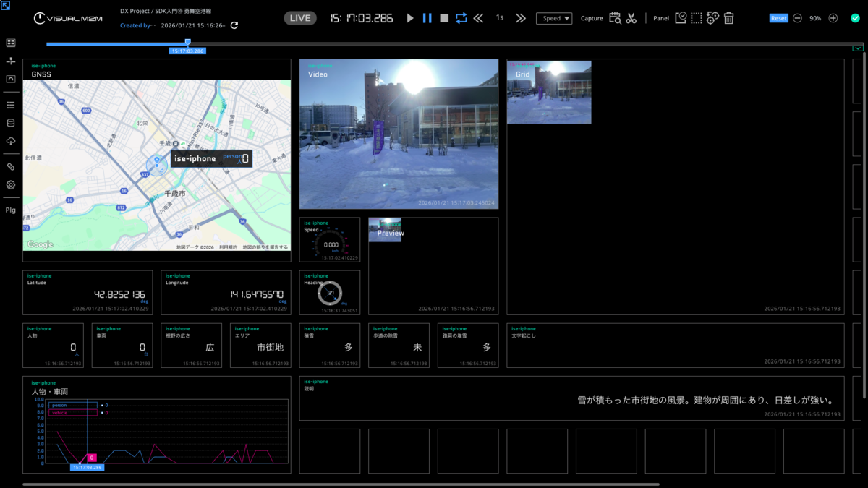Image resolution: width=868 pixels, height=488 pixels.
Task: Click the refresh icon next to timestamp
Action: 234,25
